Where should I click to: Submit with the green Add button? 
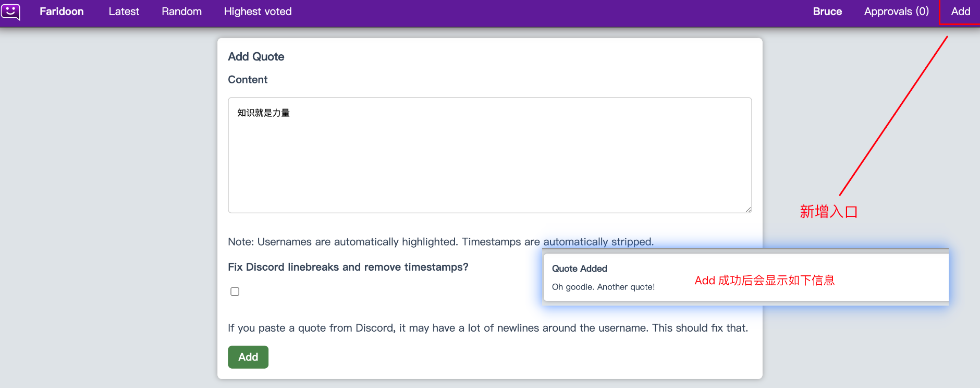[x=248, y=357]
